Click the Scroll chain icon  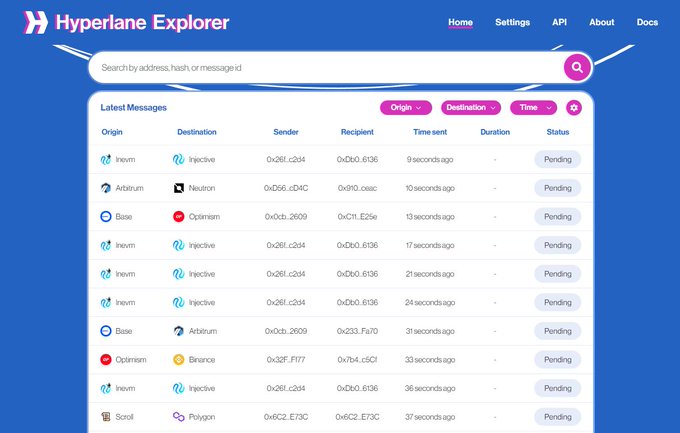coord(106,417)
